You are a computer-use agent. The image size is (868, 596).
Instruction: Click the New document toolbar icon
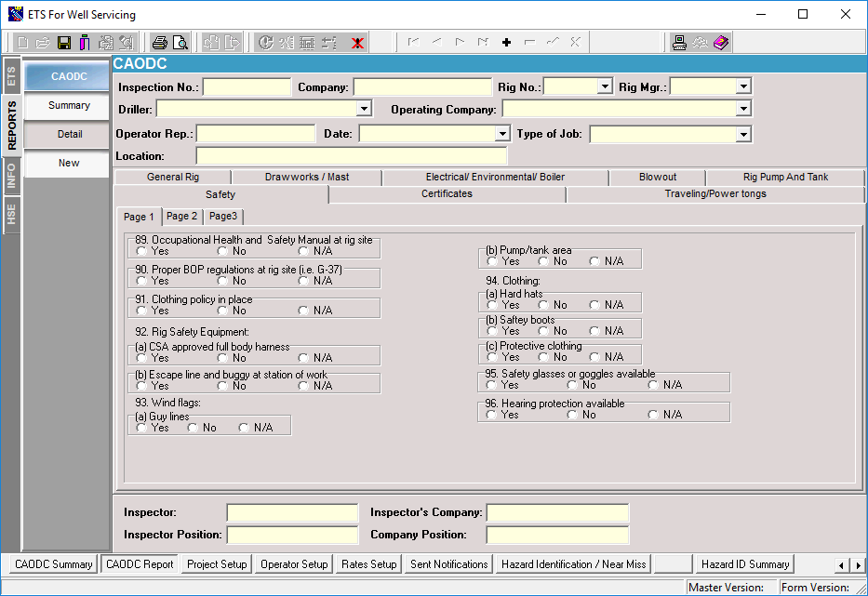[x=22, y=43]
